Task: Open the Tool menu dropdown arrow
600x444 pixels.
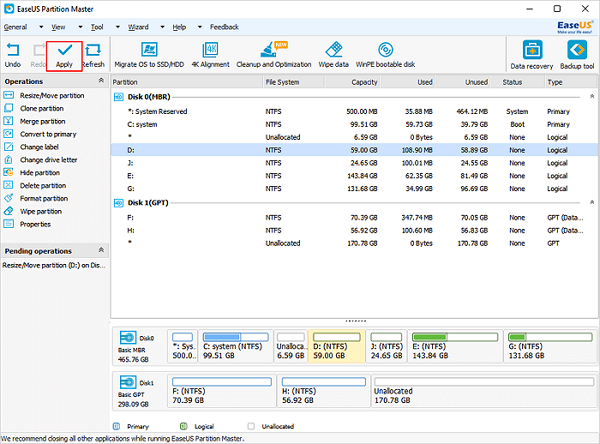Action: click(x=118, y=27)
